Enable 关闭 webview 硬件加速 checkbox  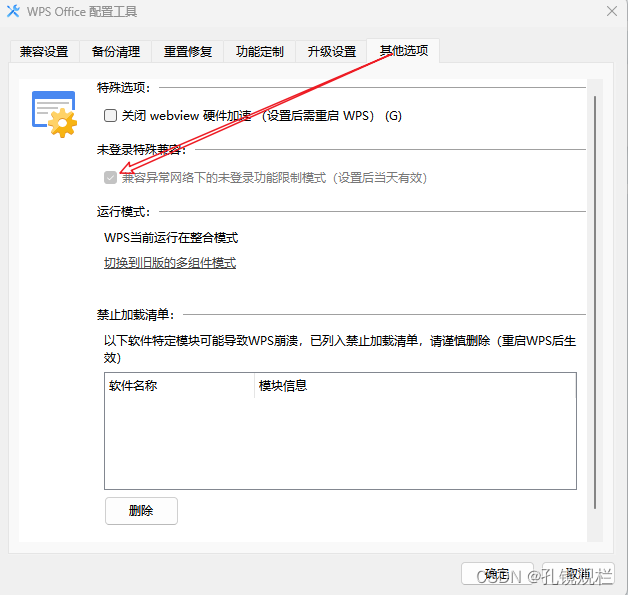(110, 116)
